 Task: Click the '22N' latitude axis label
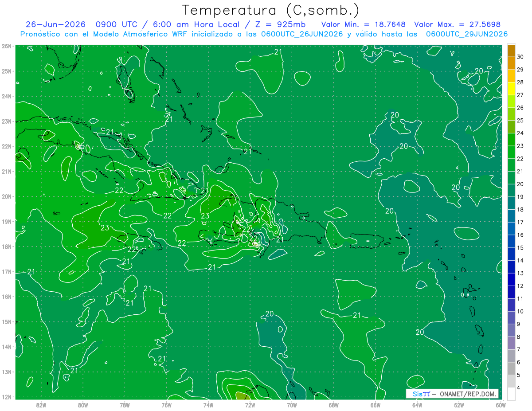tap(6, 146)
